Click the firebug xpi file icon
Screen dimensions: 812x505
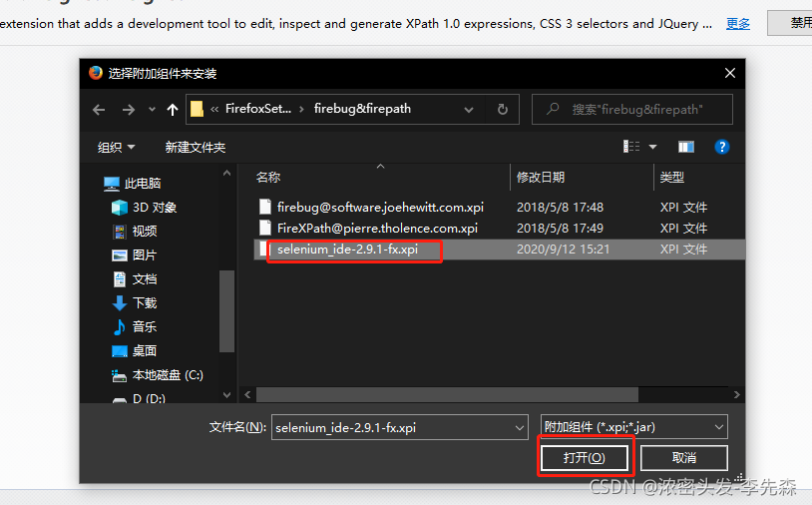pos(265,207)
